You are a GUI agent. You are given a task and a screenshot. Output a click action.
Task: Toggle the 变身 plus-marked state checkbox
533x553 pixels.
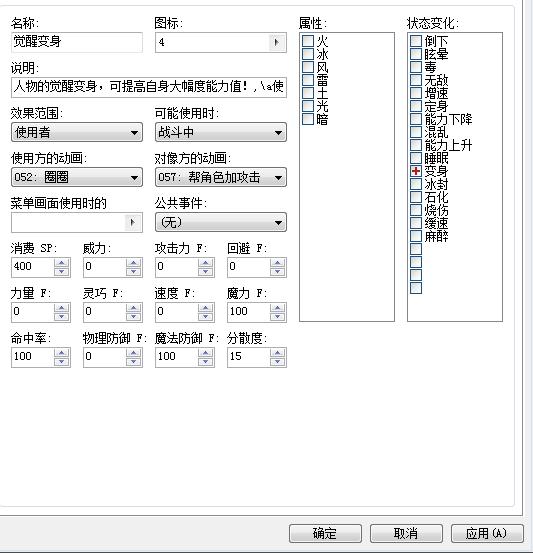pyautogui.click(x=416, y=171)
